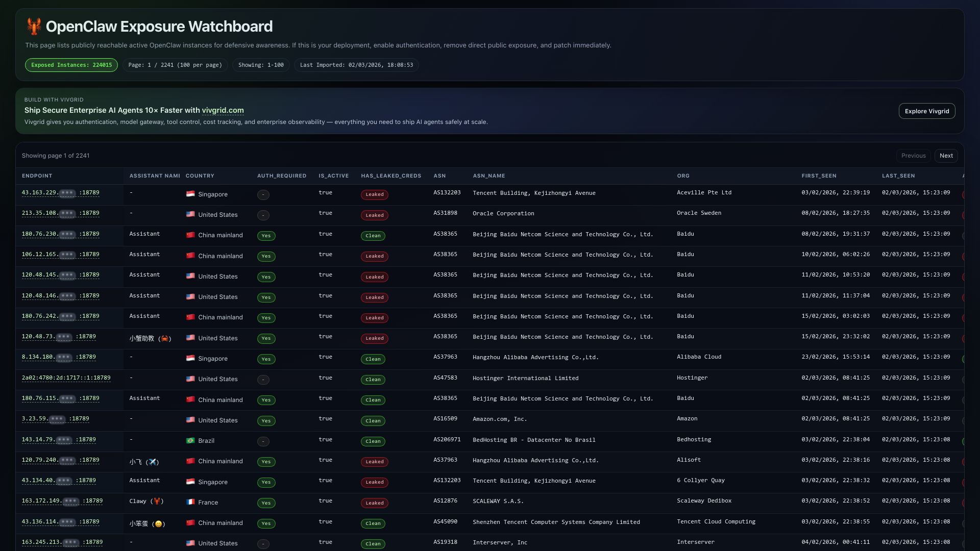Click the Singapore flag in the 43.163.229 row
The width and height of the screenshot is (980, 551).
tap(190, 194)
